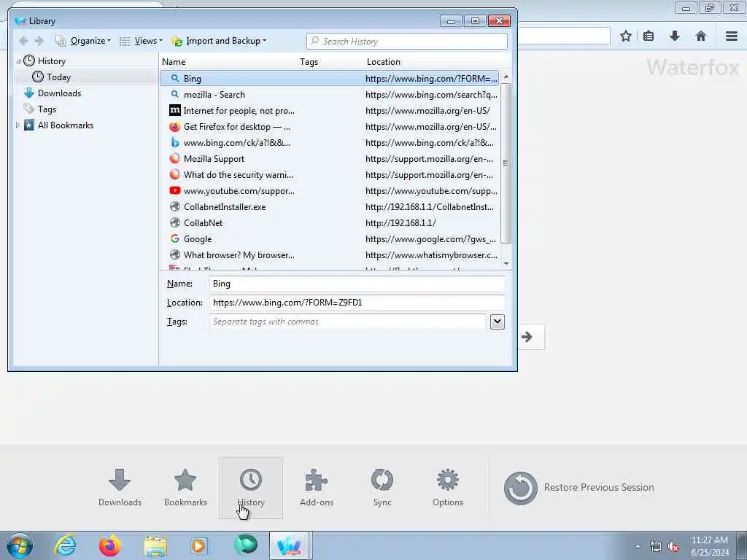Viewport: 747px width, 560px height.
Task: Click the search go arrow button
Action: tap(527, 337)
